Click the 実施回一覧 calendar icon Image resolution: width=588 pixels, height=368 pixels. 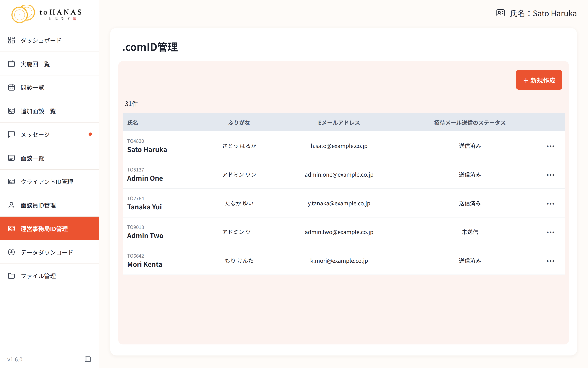[x=11, y=64]
